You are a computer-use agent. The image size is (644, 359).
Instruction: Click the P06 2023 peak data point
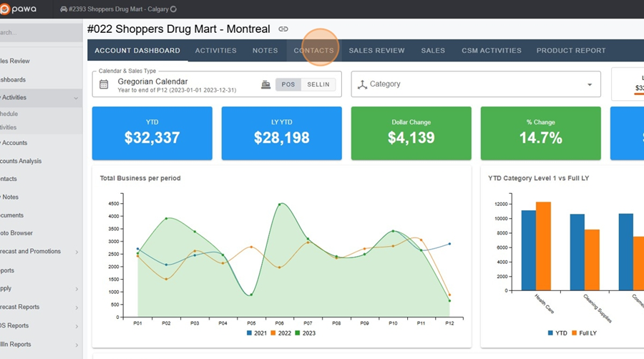[x=280, y=204]
